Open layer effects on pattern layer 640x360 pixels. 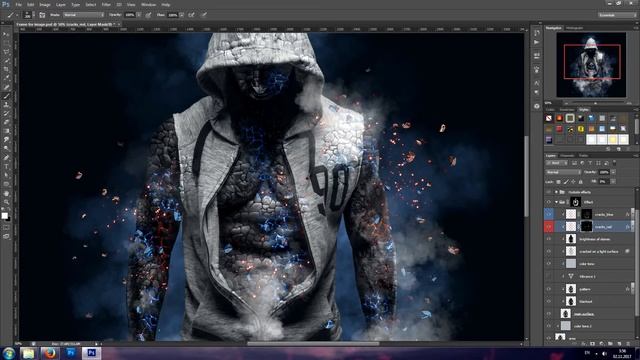click(x=627, y=289)
